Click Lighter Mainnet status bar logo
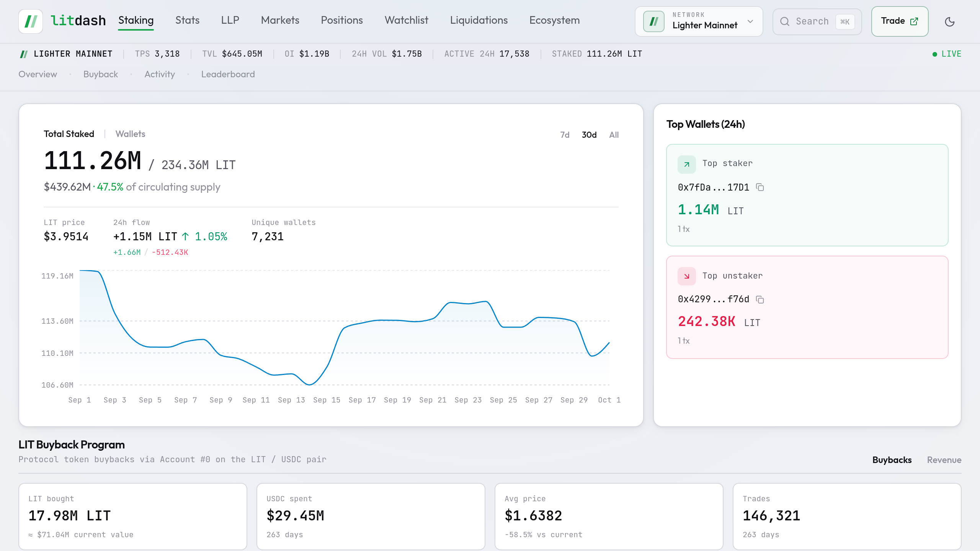The height and width of the screenshot is (551, 980). 24,54
